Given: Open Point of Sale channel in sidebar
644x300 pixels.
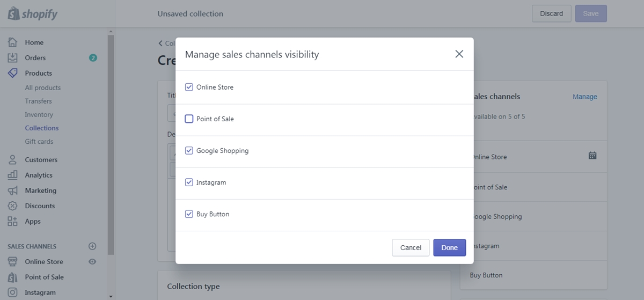Looking at the screenshot, I should point(45,277).
